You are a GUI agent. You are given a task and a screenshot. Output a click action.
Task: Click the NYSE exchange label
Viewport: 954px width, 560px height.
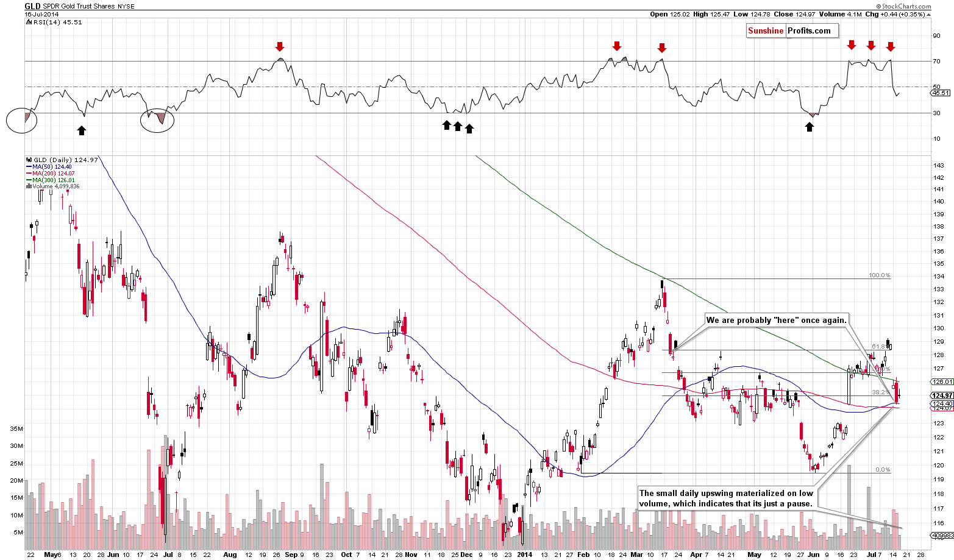[127, 6]
